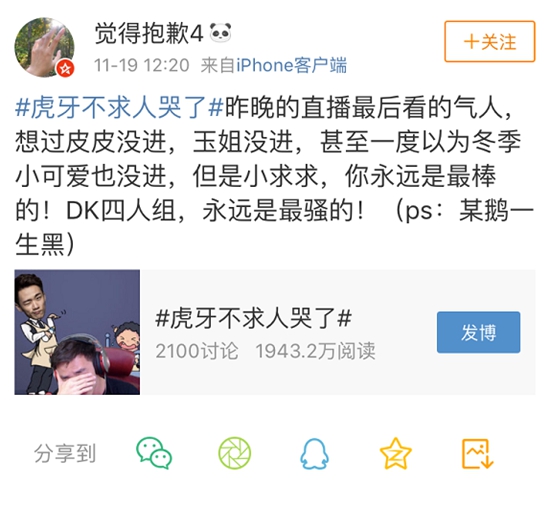Tap the red verified badge on avatar
The image size is (550, 506).
pyautogui.click(x=66, y=68)
